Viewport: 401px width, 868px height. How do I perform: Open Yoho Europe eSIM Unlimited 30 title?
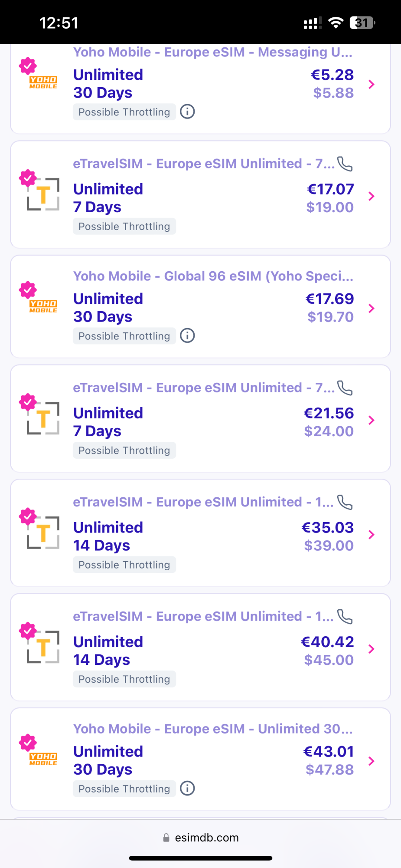pyautogui.click(x=212, y=729)
